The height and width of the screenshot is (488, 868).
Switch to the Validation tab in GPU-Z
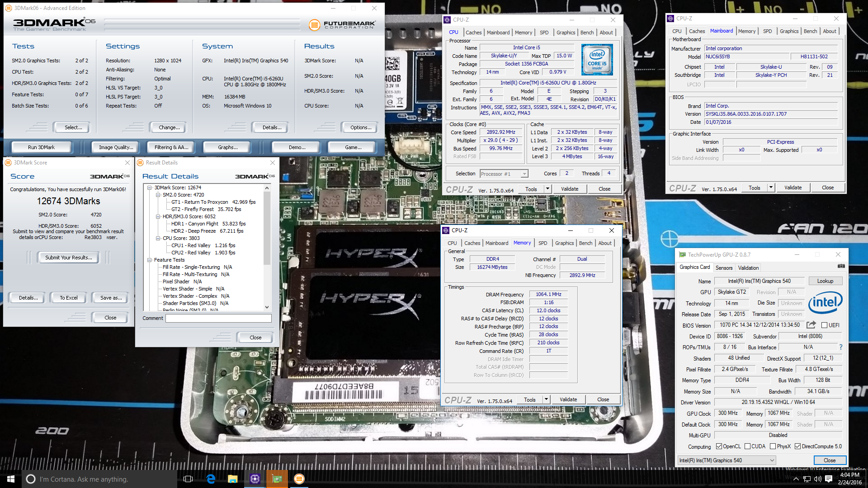748,267
